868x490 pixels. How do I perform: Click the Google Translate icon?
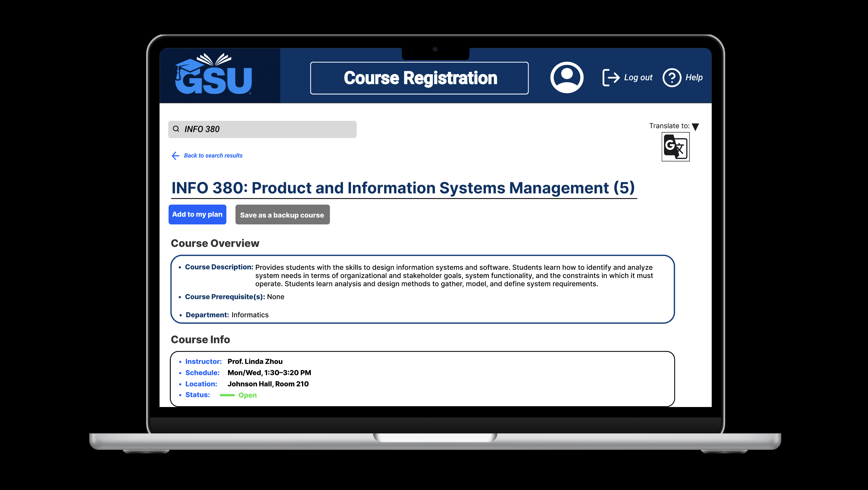click(x=675, y=147)
